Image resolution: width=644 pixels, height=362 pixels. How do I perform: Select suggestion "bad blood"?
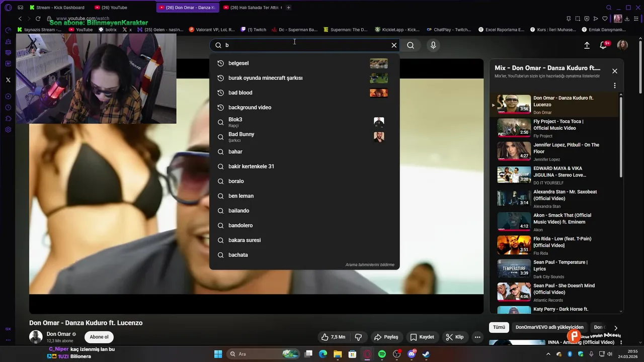pyautogui.click(x=304, y=93)
